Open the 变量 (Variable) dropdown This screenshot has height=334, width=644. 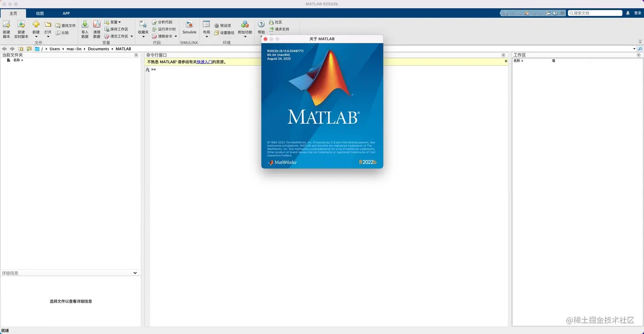[x=113, y=22]
